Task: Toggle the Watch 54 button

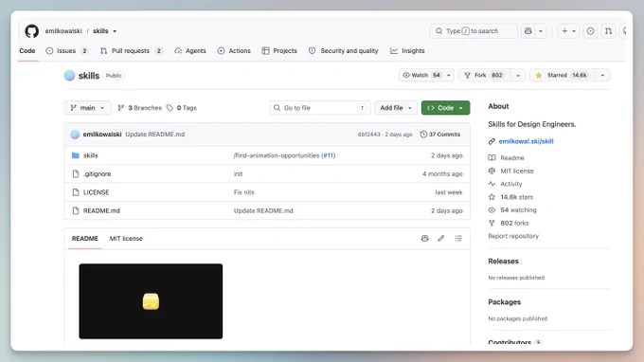Action: point(421,75)
